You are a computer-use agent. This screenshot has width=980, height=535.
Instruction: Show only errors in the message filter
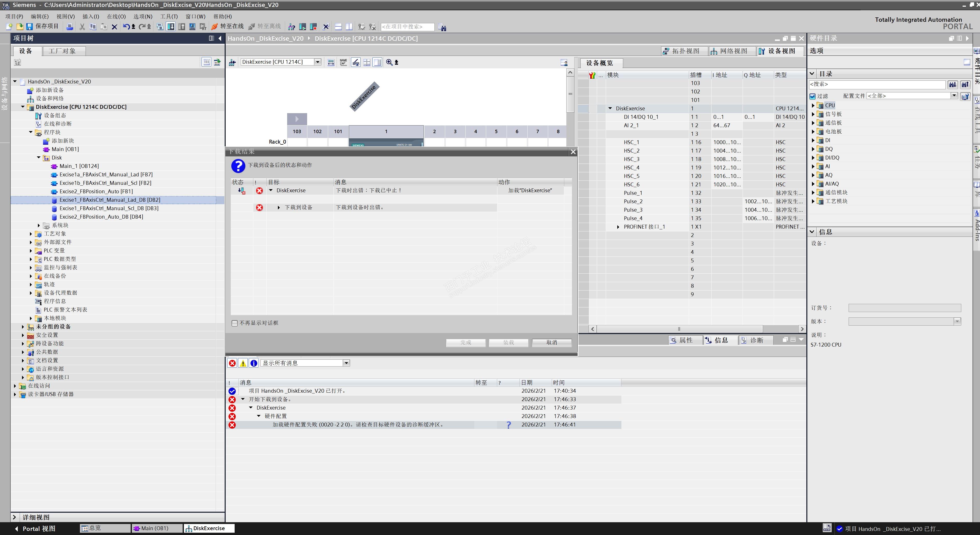[x=232, y=363]
